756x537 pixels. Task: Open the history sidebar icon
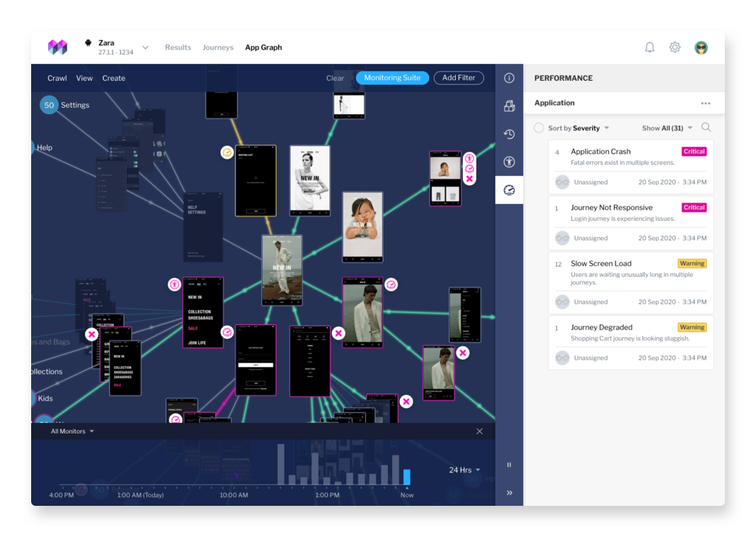(509, 134)
